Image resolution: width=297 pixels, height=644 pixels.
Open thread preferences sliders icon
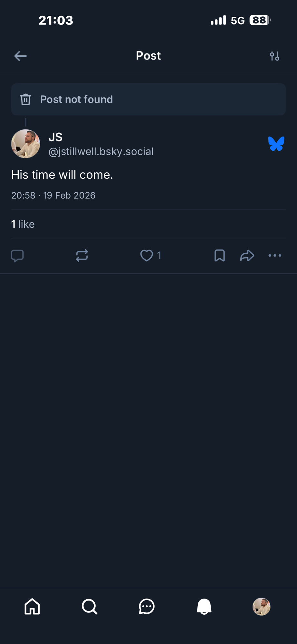[274, 56]
